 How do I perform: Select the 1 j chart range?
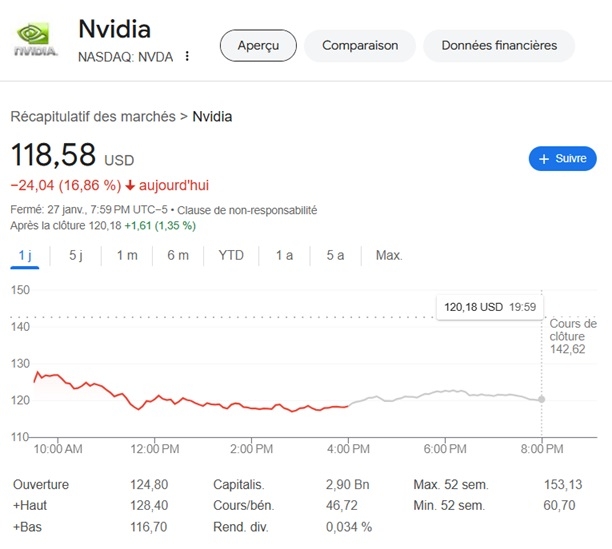pyautogui.click(x=25, y=255)
